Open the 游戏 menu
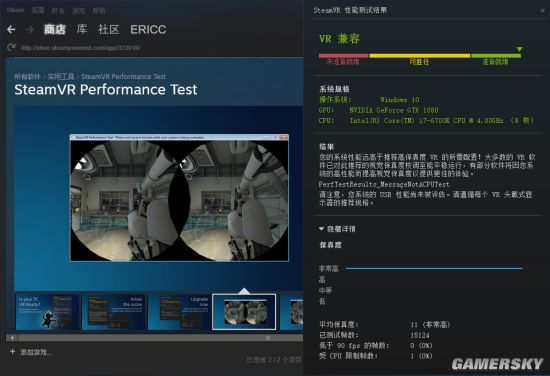 point(78,11)
